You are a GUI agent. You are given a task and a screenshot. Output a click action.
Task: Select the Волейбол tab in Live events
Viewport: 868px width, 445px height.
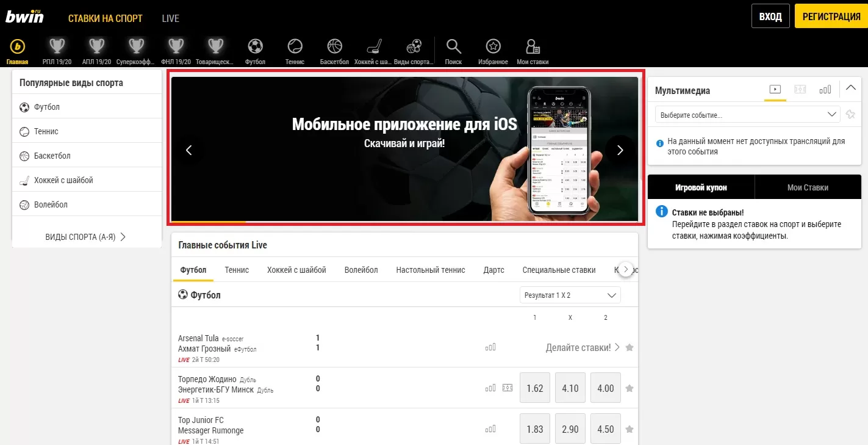[x=361, y=270]
